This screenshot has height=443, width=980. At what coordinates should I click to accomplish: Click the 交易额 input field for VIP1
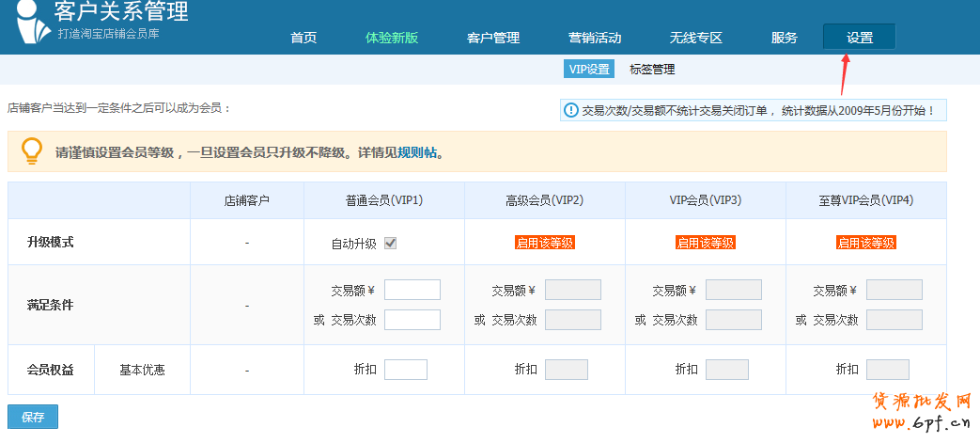pos(412,290)
